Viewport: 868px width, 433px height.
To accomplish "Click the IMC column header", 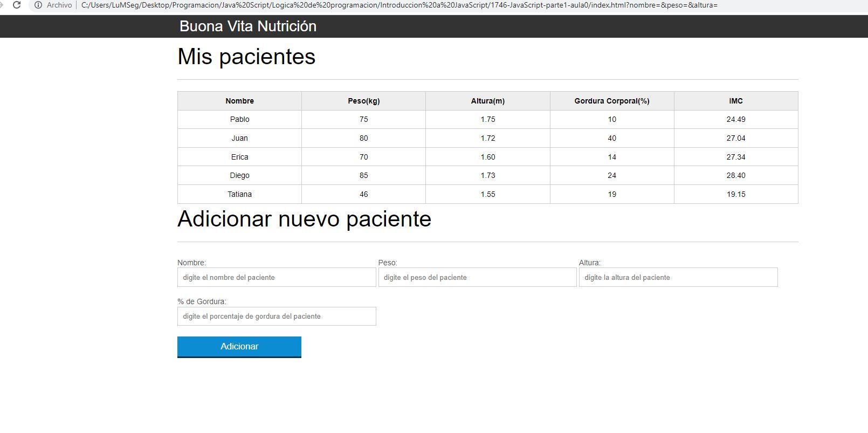I will point(736,101).
